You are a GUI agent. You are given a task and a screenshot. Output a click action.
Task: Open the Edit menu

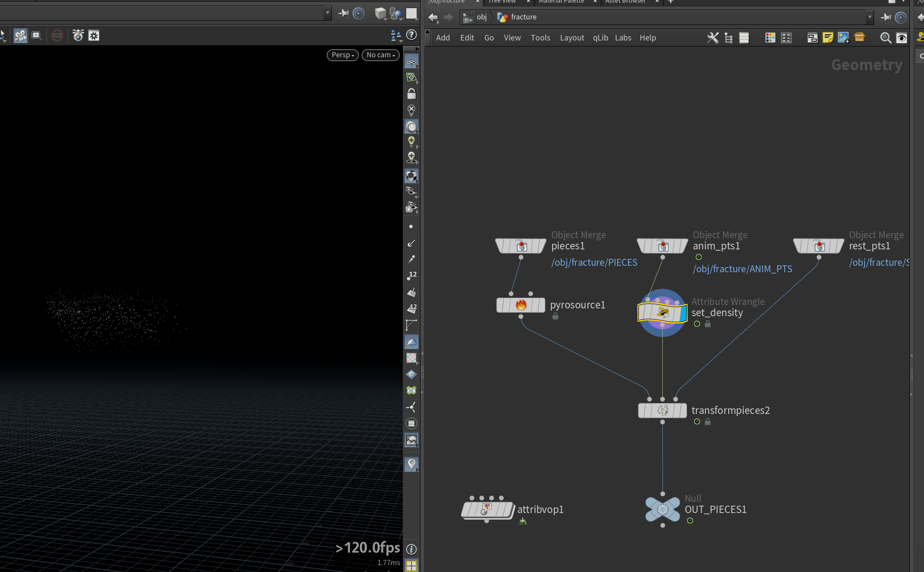tap(467, 38)
